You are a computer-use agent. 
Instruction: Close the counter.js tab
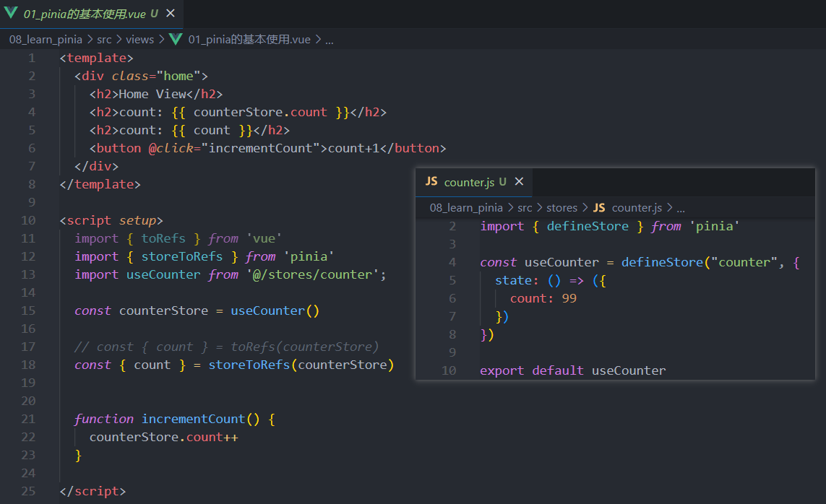[519, 181]
